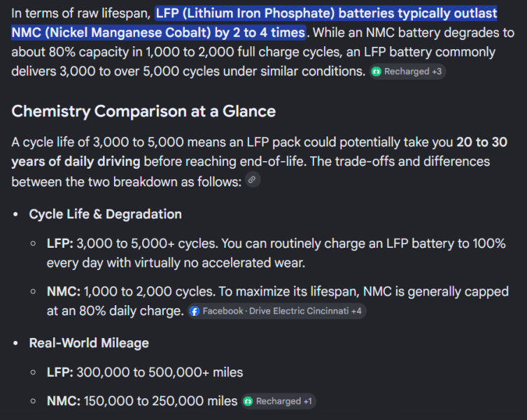527x420 pixels.
Task: Click the green Recharged icon beside NMC mileage
Action: [x=248, y=401]
